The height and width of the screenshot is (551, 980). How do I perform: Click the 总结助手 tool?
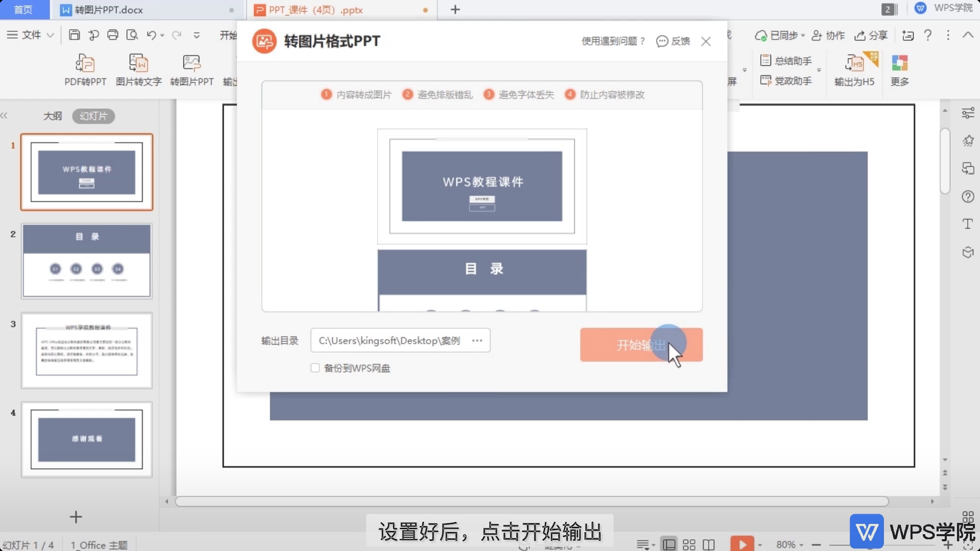point(786,60)
